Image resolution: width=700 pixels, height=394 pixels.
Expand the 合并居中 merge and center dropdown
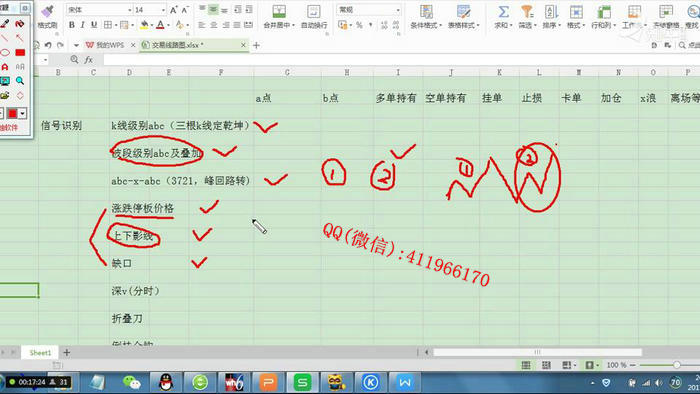point(293,25)
